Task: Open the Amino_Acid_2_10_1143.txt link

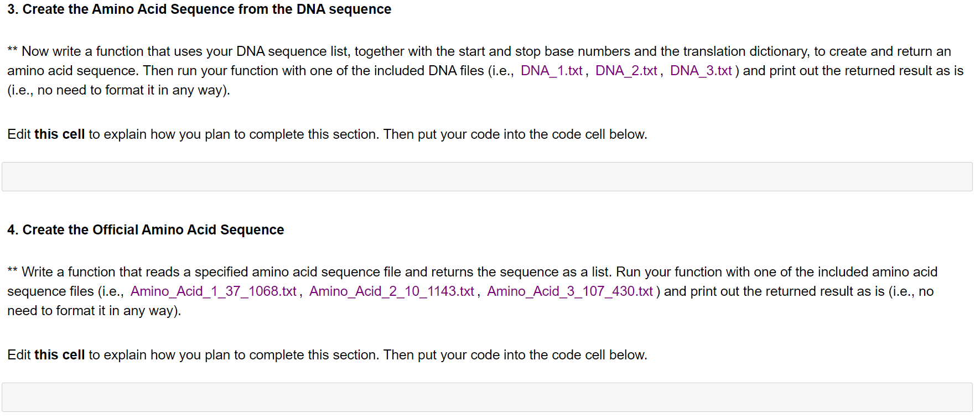Action: pos(391,291)
